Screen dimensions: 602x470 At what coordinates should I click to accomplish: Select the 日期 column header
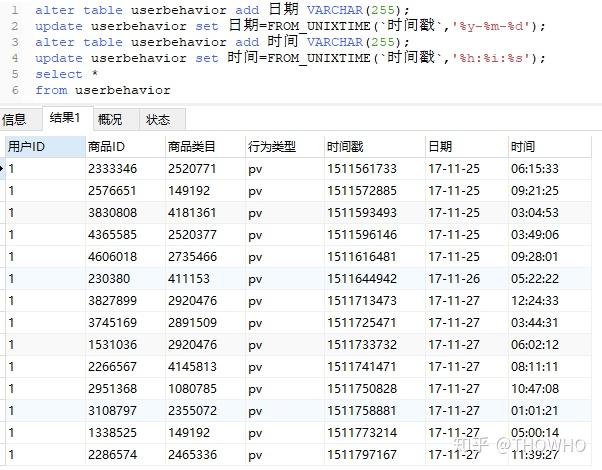point(440,147)
